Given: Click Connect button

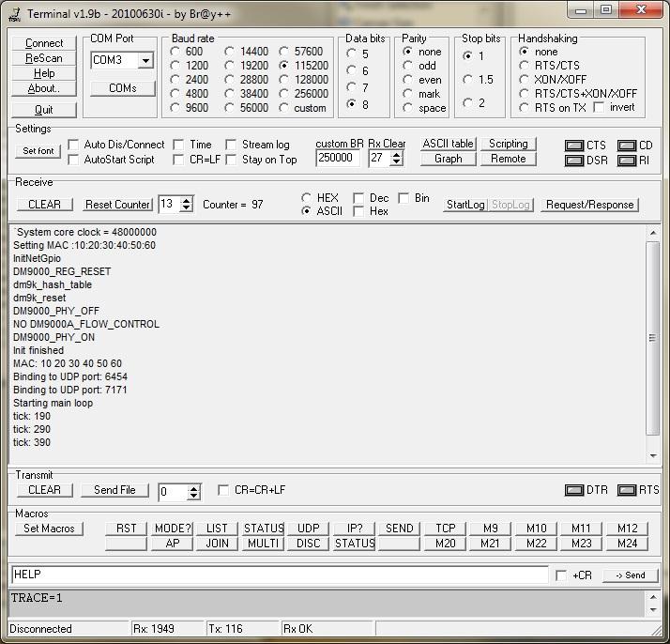Looking at the screenshot, I should click(44, 43).
